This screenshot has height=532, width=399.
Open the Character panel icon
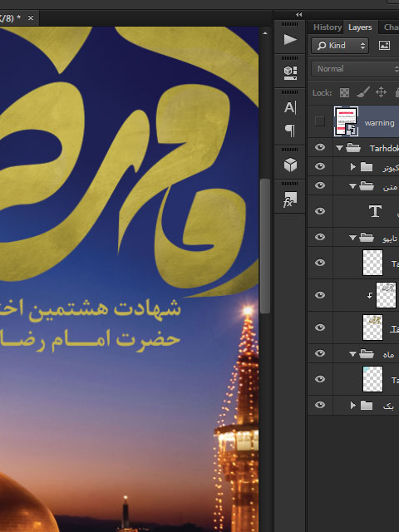pyautogui.click(x=290, y=107)
